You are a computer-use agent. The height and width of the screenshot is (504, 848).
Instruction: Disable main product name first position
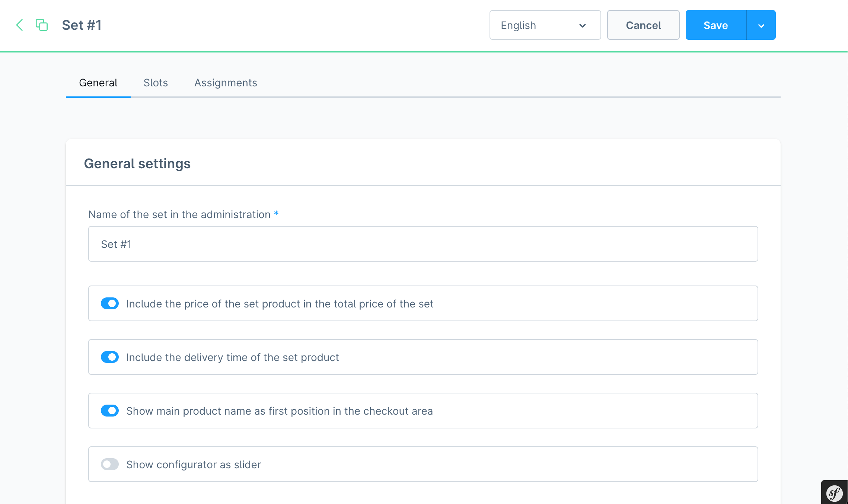click(110, 411)
